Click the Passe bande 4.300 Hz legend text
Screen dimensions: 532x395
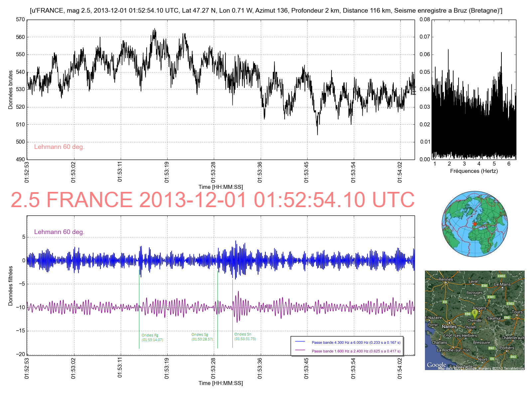click(356, 342)
